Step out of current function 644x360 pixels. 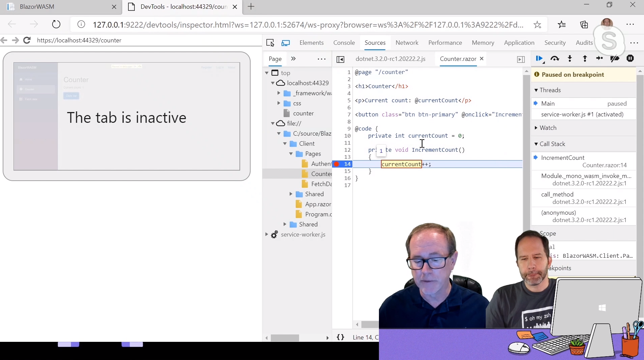585,59
